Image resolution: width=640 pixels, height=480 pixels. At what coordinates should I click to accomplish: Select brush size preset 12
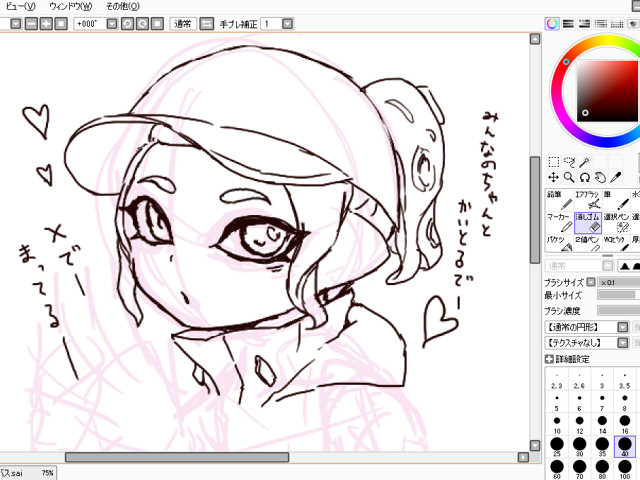(x=580, y=425)
